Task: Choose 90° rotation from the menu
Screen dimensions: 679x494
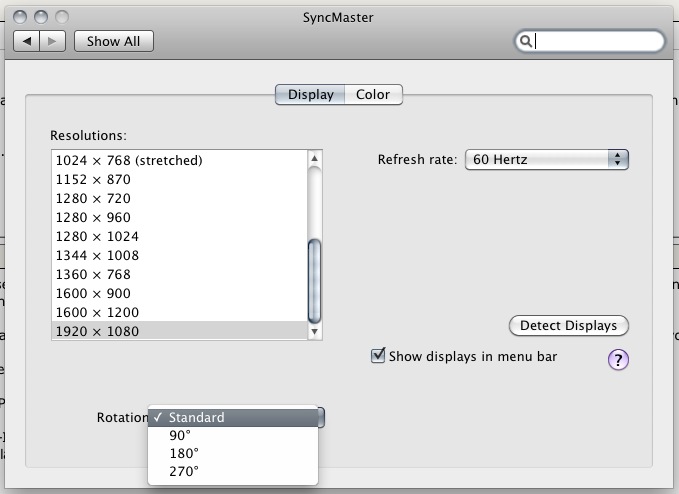Action: pyautogui.click(x=233, y=435)
